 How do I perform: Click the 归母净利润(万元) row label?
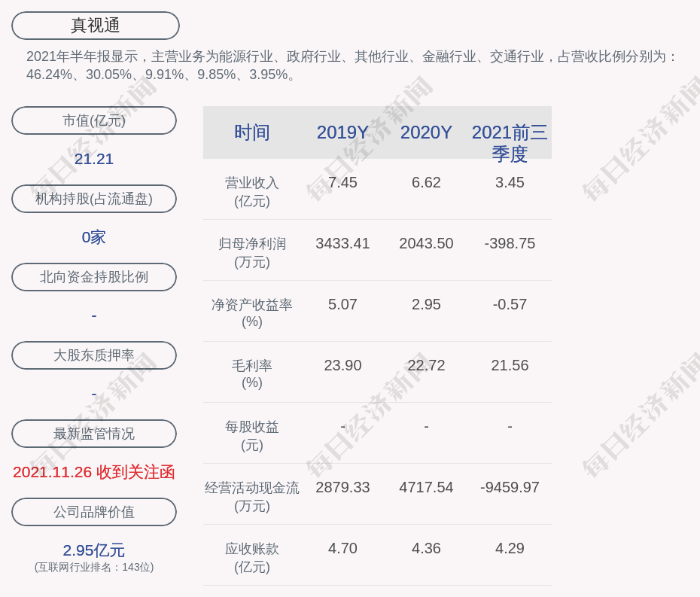pos(252,253)
